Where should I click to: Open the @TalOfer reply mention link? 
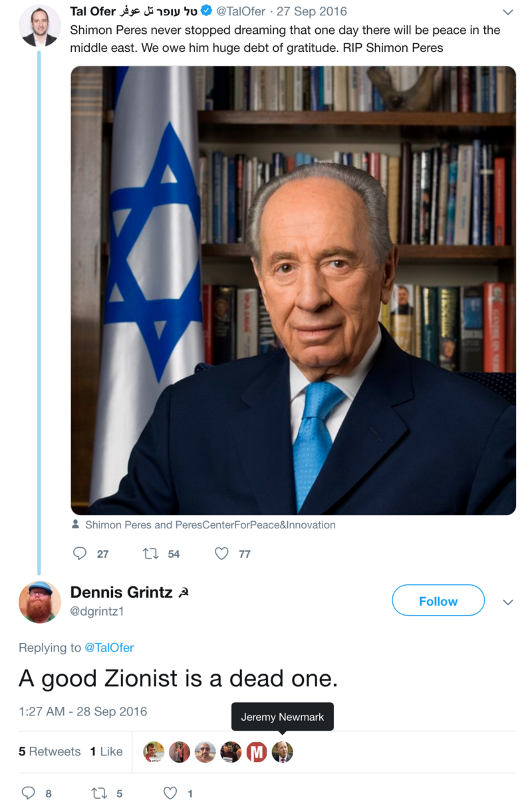tap(109, 648)
